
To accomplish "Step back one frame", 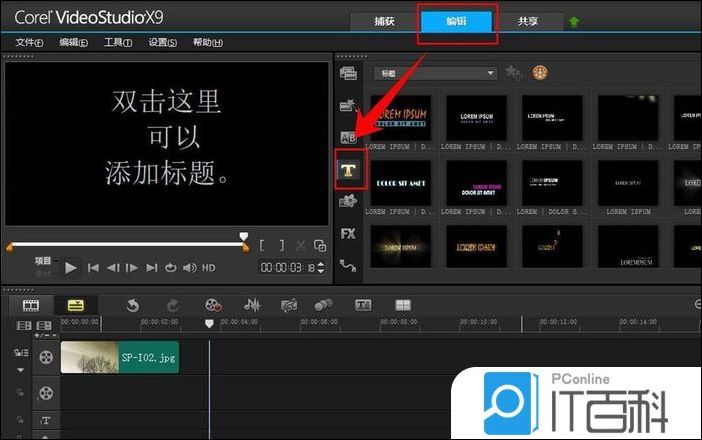I will (x=113, y=268).
